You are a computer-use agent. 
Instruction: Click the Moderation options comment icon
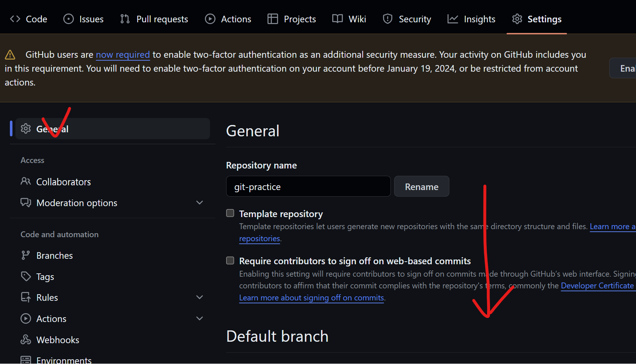26,202
